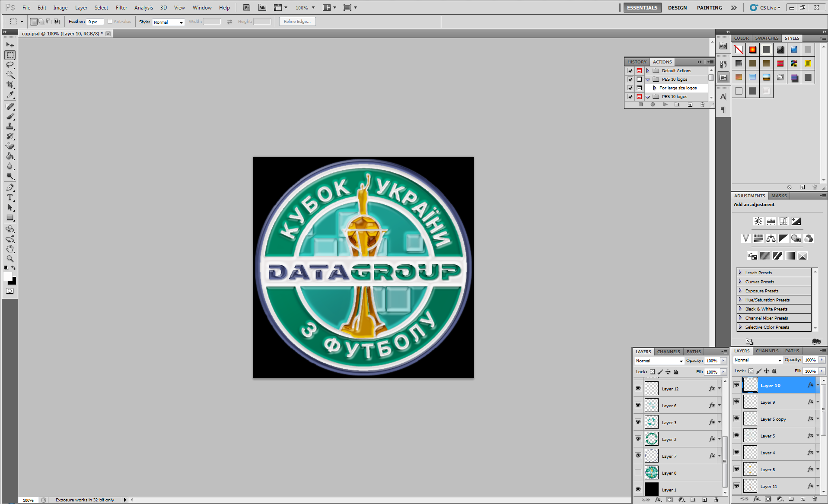Select the Lasso tool
Image resolution: width=828 pixels, height=504 pixels.
coord(10,65)
